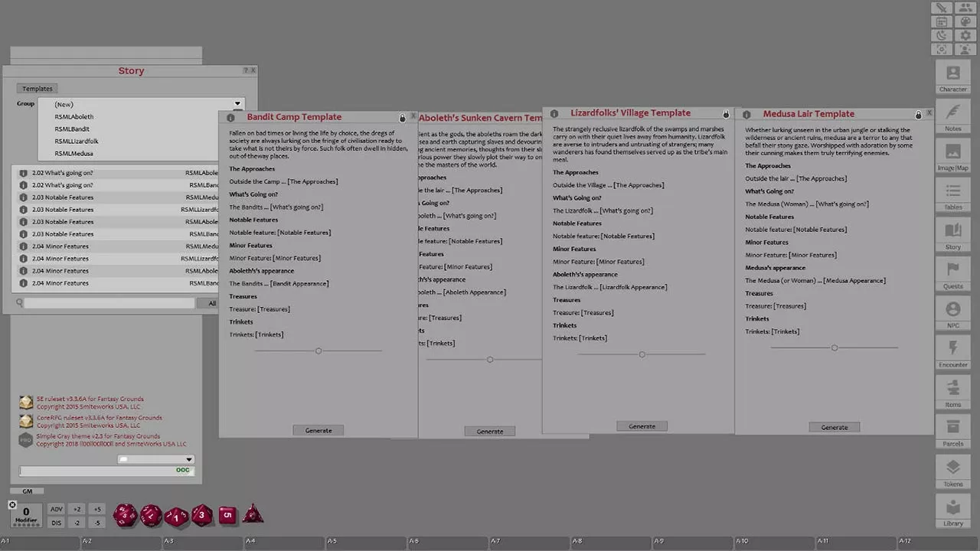The height and width of the screenshot is (551, 980).
Task: Open the '2.03 Notable Features' RSMLLizardfo row
Action: (x=119, y=210)
